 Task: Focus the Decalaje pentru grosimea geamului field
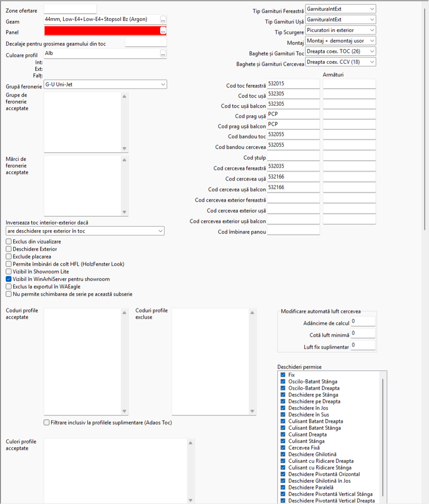(x=146, y=42)
